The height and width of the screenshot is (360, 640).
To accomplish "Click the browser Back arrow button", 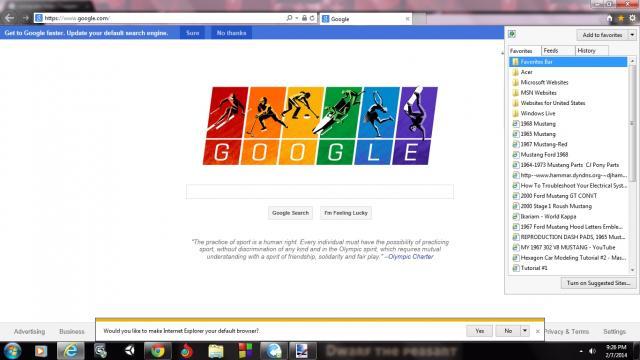I will pyautogui.click(x=9, y=18).
